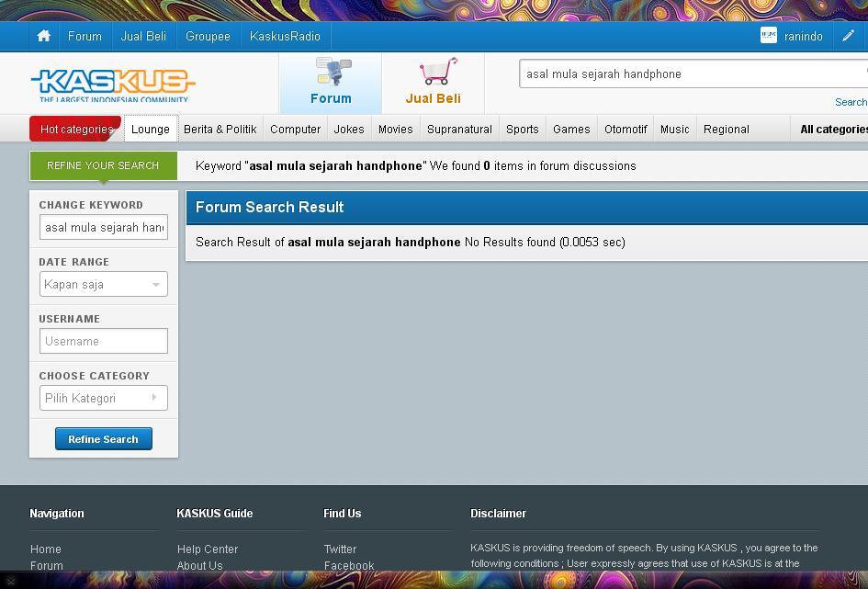Click the Forum Search Result heading

pyautogui.click(x=270, y=207)
